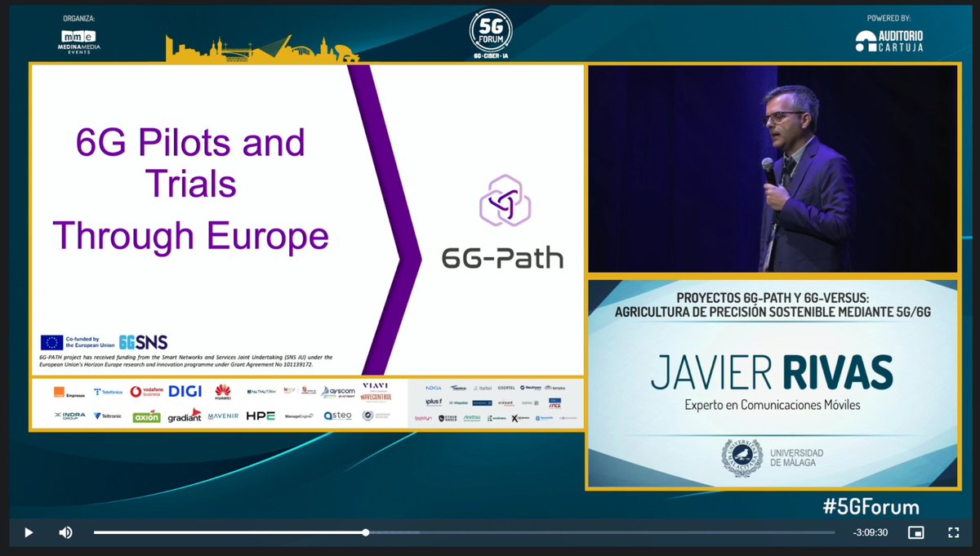This screenshot has width=980, height=556.
Task: Click the Vodafone Business sponsor logo
Action: click(x=146, y=393)
